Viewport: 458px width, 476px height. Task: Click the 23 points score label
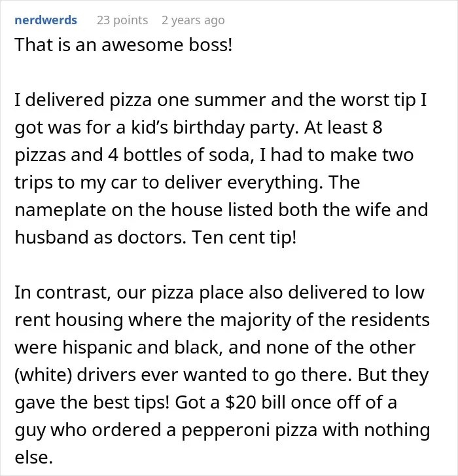point(122,20)
